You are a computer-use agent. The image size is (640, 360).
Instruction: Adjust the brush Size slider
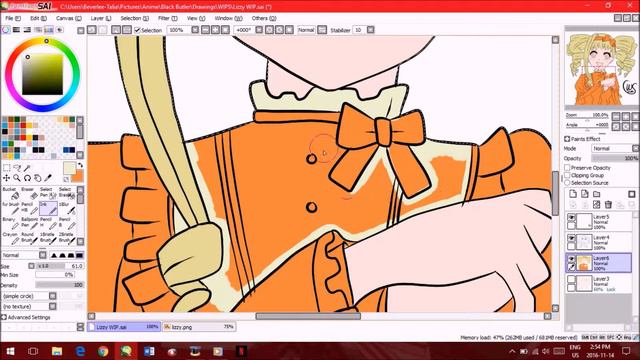point(60,266)
